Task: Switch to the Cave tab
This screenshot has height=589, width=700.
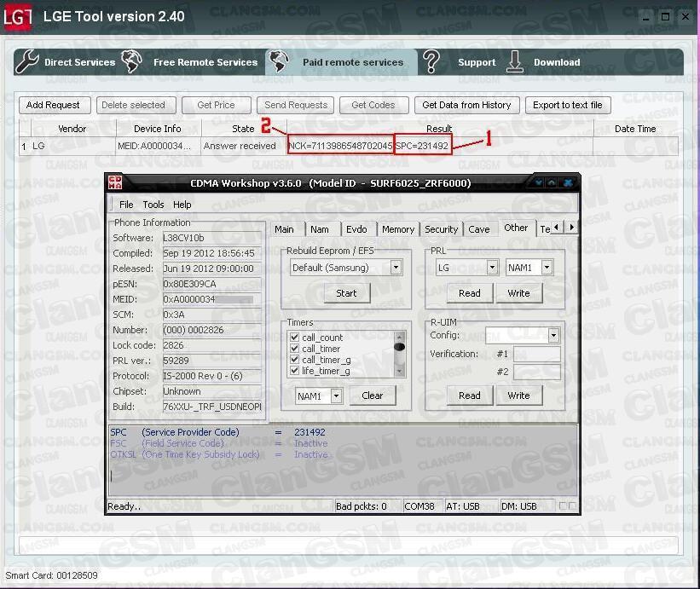Action: [479, 229]
